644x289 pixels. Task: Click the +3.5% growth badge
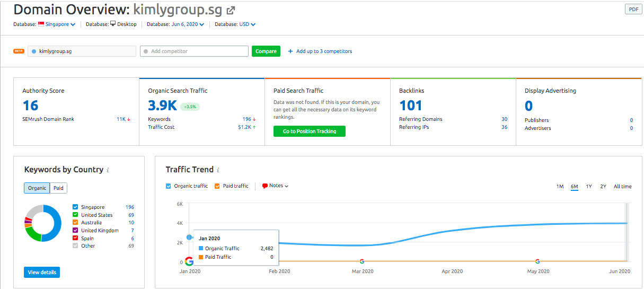(190, 107)
